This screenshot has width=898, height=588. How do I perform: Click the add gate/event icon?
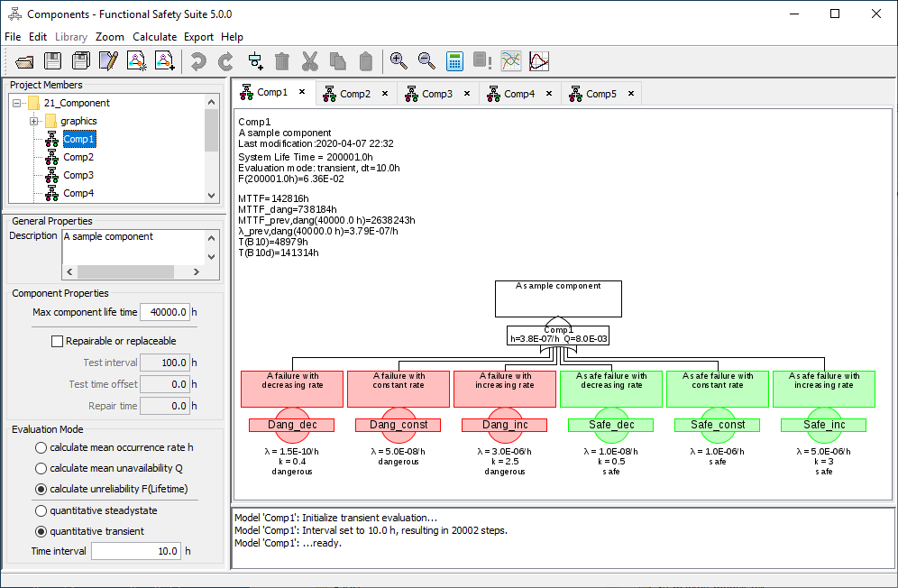(255, 61)
